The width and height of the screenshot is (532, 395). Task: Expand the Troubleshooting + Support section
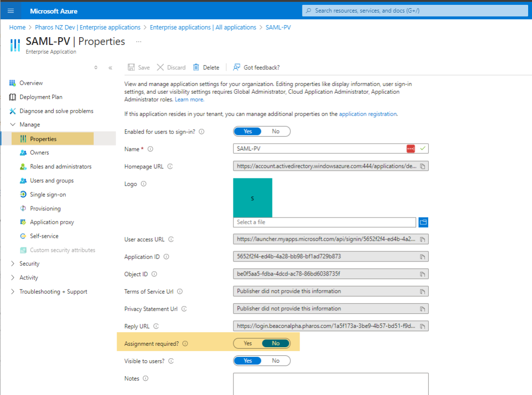click(13, 292)
